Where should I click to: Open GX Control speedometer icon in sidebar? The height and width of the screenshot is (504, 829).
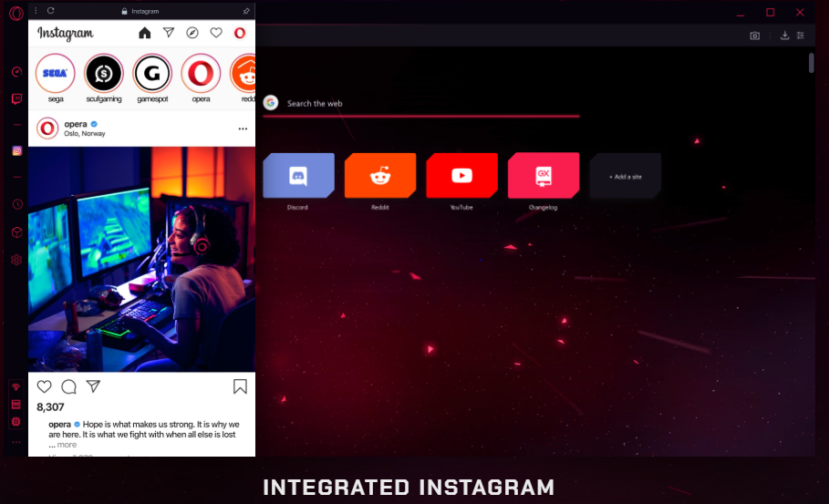tap(17, 72)
